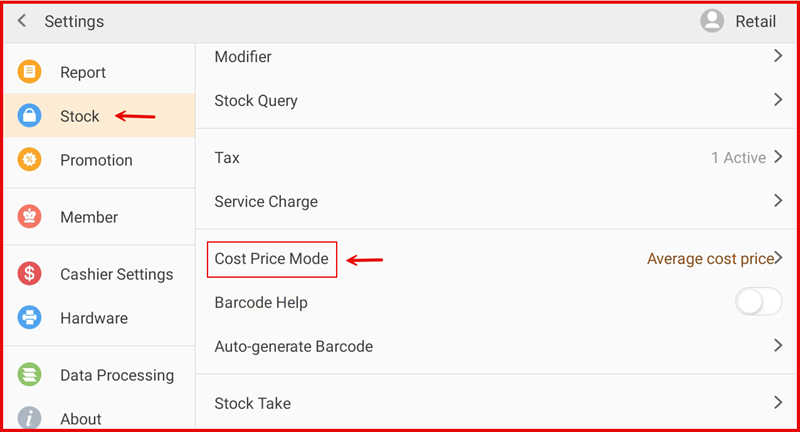This screenshot has height=432, width=800.
Task: Expand the Modifier row chevron
Action: 777,57
